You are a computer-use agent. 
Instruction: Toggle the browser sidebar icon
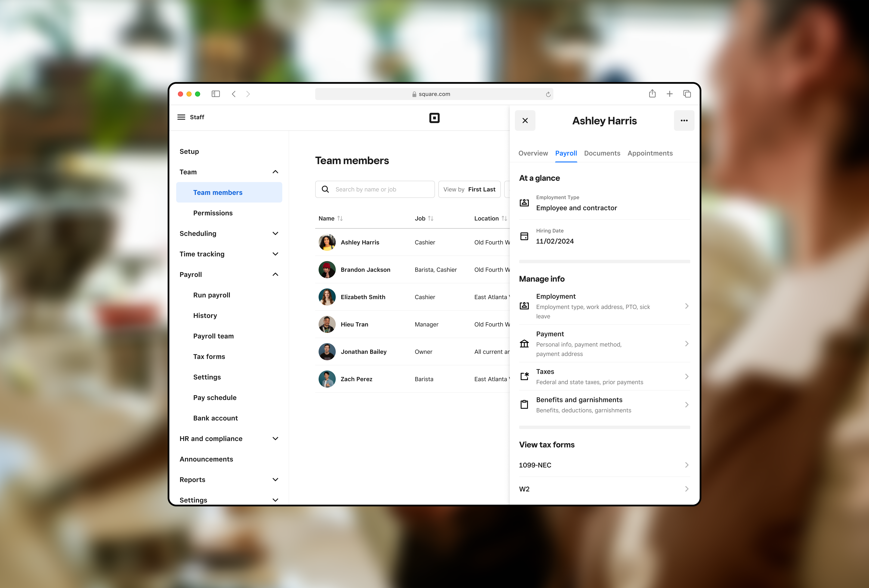tap(216, 94)
